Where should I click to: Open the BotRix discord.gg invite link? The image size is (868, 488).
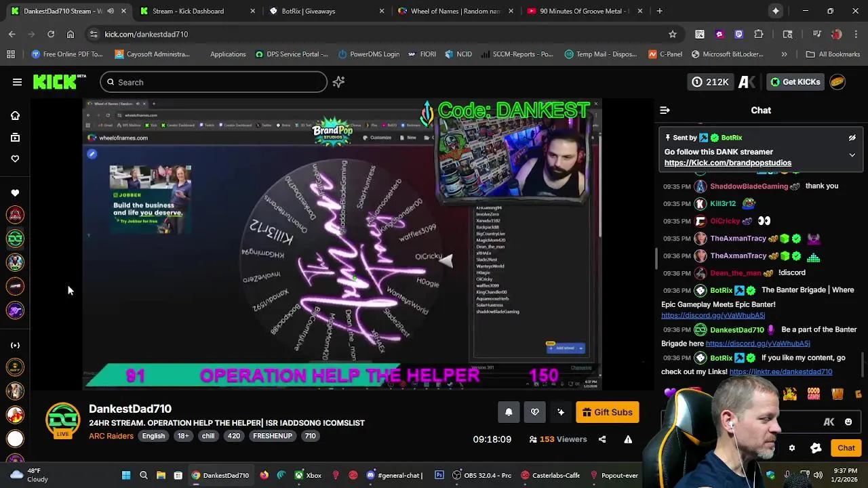coord(713,315)
